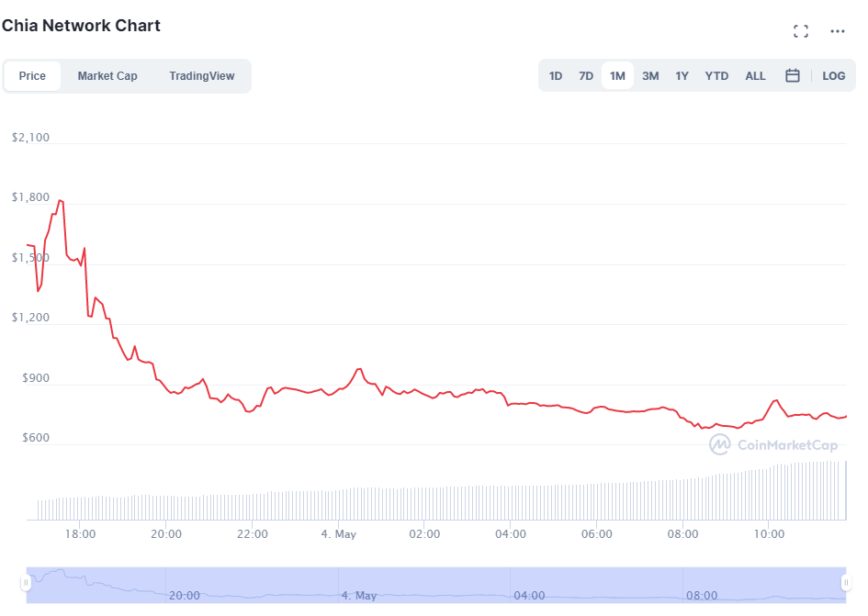Select the 3M time range
Viewport: 868px width, 616px height.
[650, 76]
